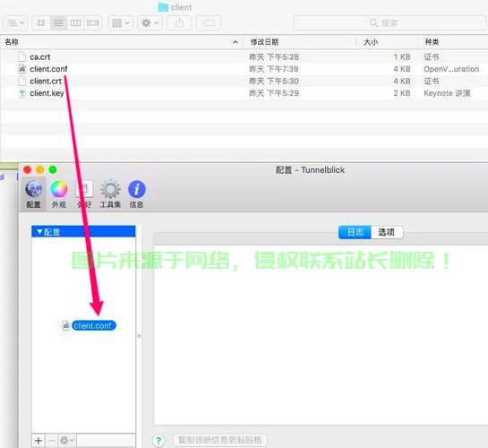Click 复制诊断信息到粘贴板 button
The image size is (488, 448).
click(220, 440)
